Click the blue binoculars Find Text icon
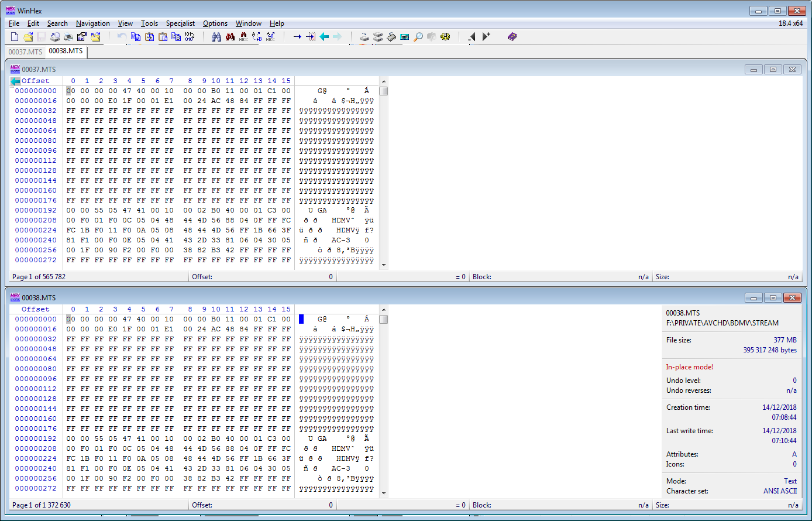Viewport: 812px width, 521px height. click(216, 37)
